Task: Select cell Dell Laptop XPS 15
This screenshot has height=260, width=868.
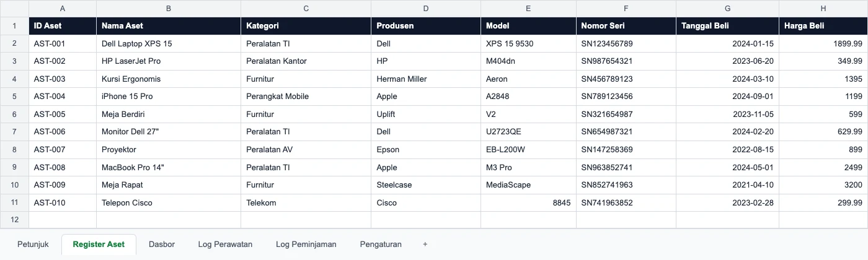Action: (x=169, y=44)
